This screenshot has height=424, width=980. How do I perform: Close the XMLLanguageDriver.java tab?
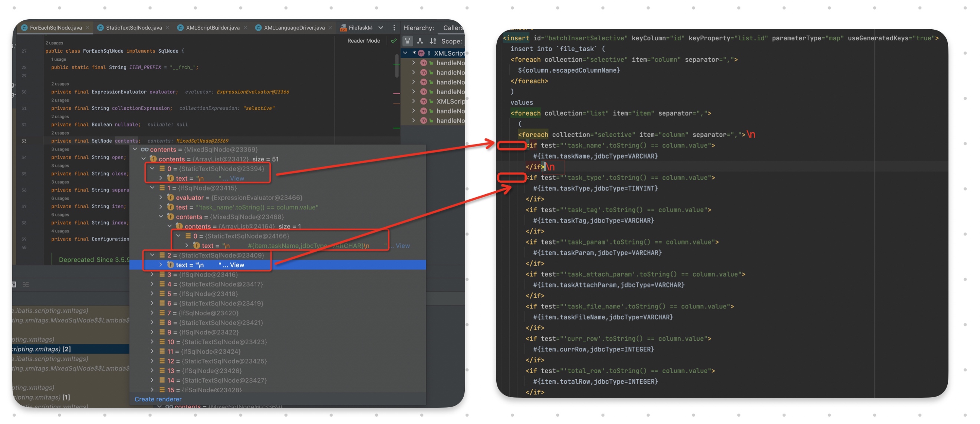(x=330, y=27)
